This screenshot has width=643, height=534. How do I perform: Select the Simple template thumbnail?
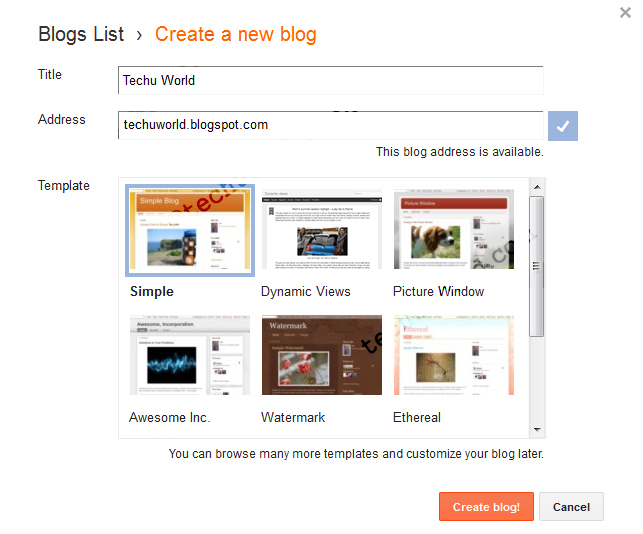[190, 230]
